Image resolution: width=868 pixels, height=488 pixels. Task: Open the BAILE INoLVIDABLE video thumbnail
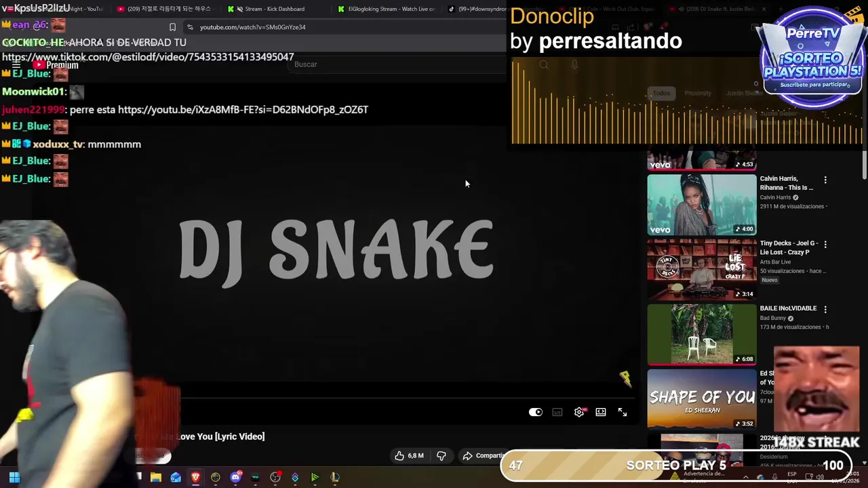702,334
